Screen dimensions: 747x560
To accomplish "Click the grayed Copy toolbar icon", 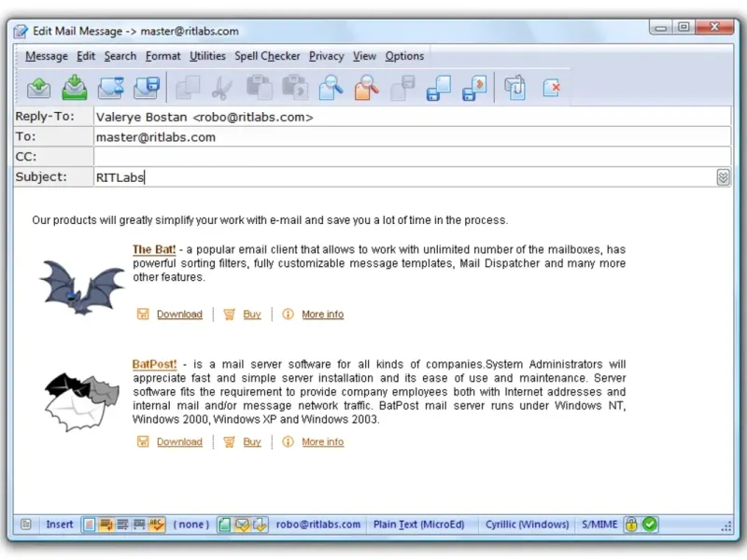I will click(x=188, y=88).
